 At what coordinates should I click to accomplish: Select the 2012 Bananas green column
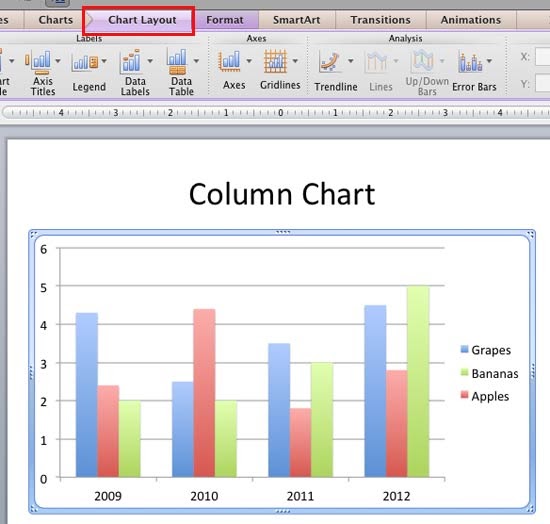(418, 382)
